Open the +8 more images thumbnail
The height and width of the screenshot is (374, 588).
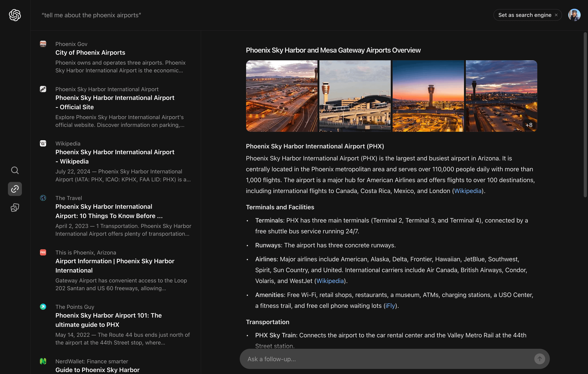tap(501, 96)
